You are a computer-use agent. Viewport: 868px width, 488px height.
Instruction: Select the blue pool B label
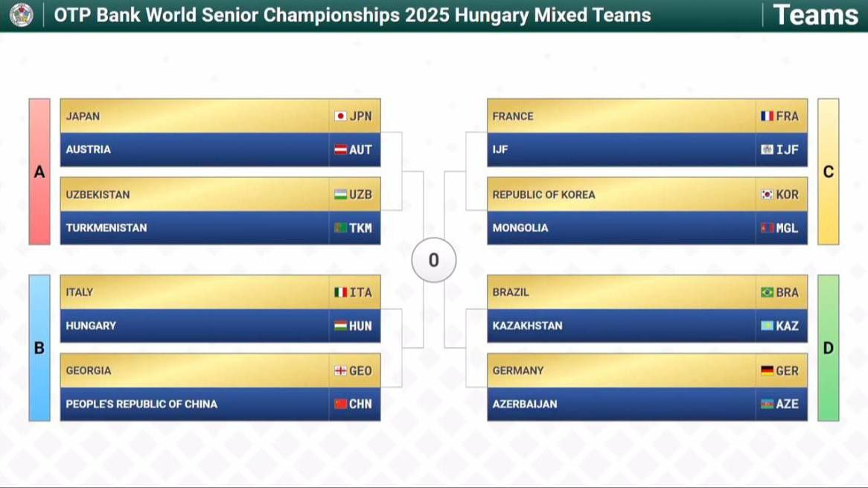[39, 348]
